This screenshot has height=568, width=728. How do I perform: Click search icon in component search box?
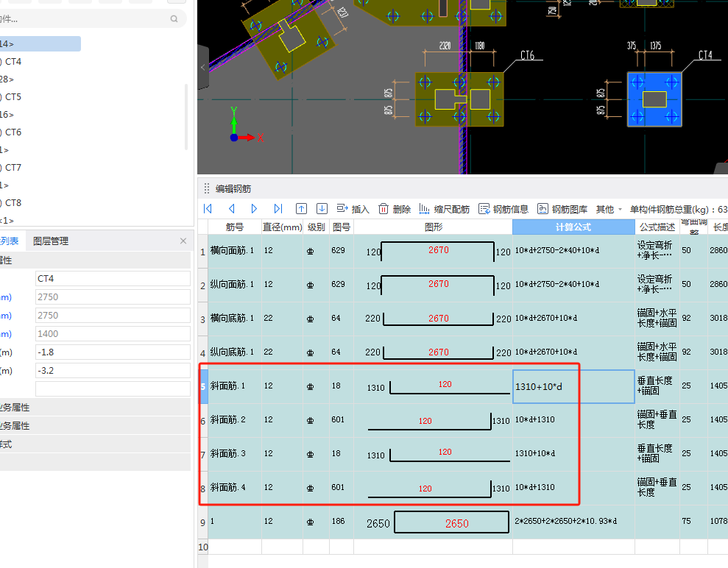[x=174, y=19]
